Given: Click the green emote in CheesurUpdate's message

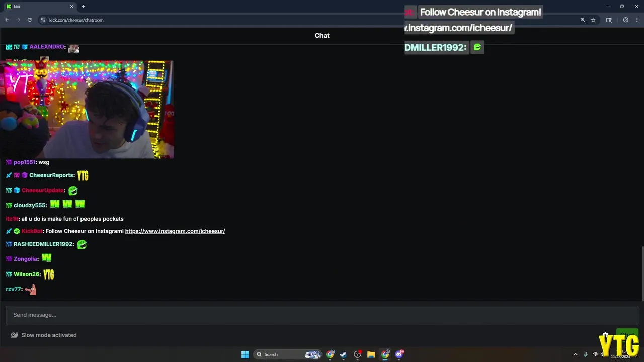Looking at the screenshot, I should tap(73, 191).
